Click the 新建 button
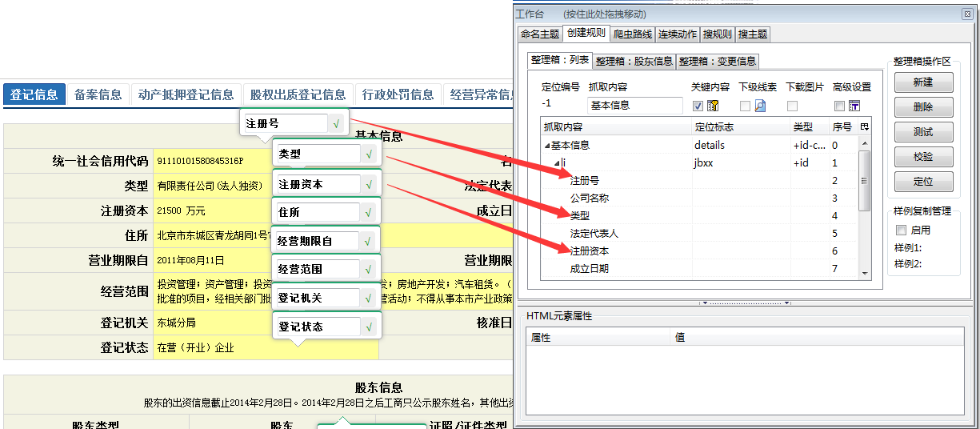Screen dimensions: 980x429 click(923, 82)
